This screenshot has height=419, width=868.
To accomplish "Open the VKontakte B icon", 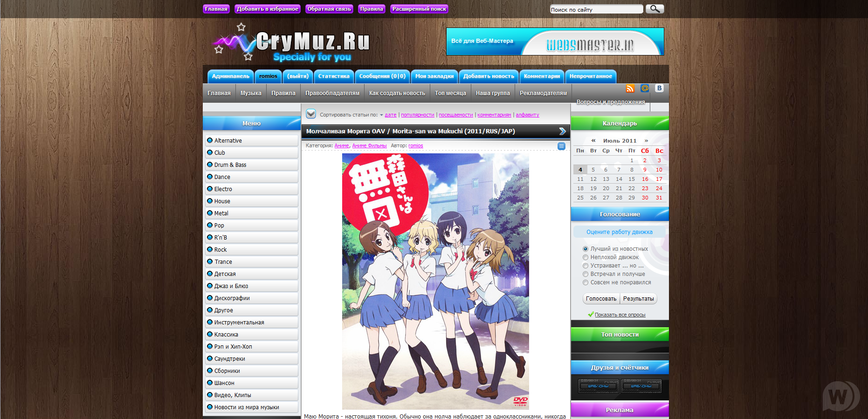I will click(659, 88).
